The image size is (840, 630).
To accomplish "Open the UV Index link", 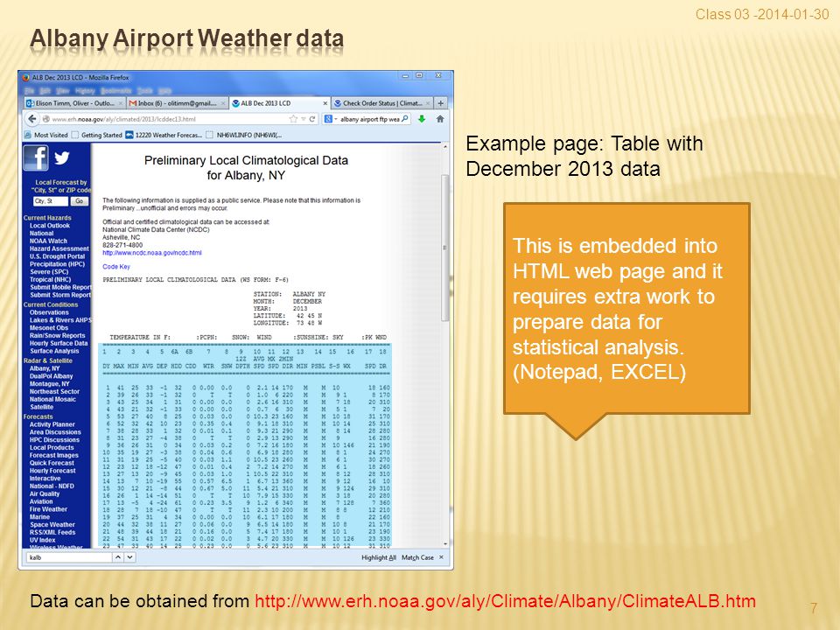I will tap(42, 540).
